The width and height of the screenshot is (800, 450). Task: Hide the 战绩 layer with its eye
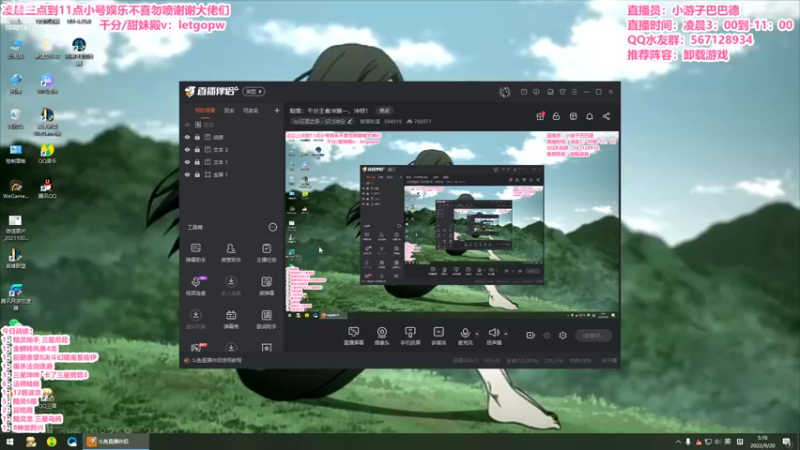click(187, 137)
